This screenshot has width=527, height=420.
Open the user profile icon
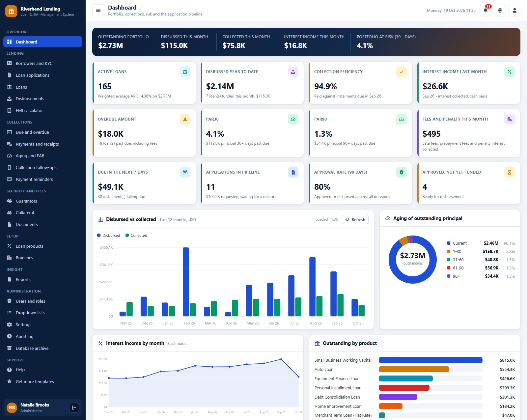[x=514, y=11]
